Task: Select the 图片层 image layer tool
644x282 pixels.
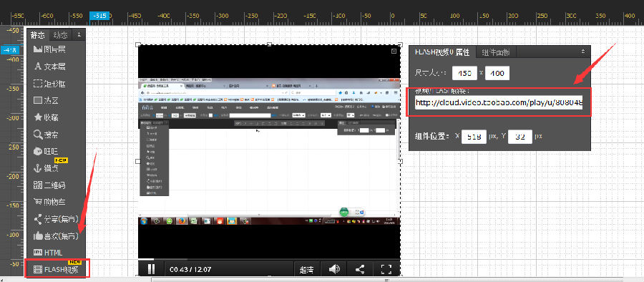Action: (x=49, y=49)
